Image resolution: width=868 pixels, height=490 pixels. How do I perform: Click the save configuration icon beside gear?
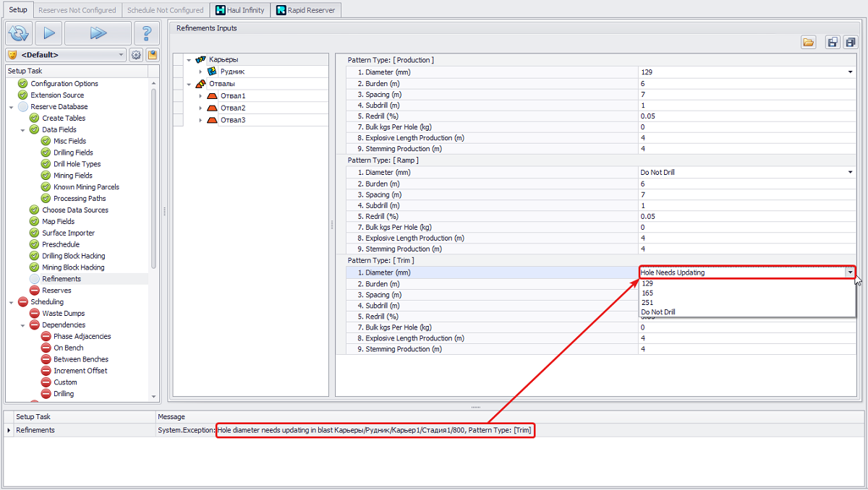153,55
